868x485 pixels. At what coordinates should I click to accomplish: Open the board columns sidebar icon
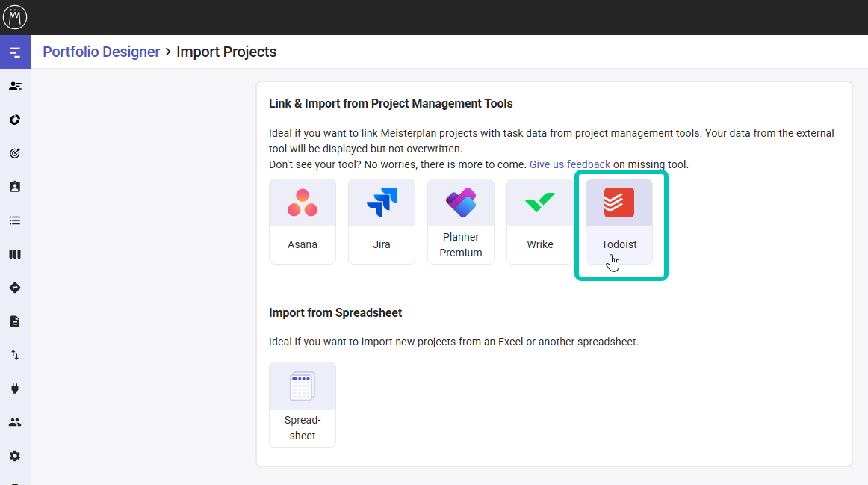click(x=15, y=254)
